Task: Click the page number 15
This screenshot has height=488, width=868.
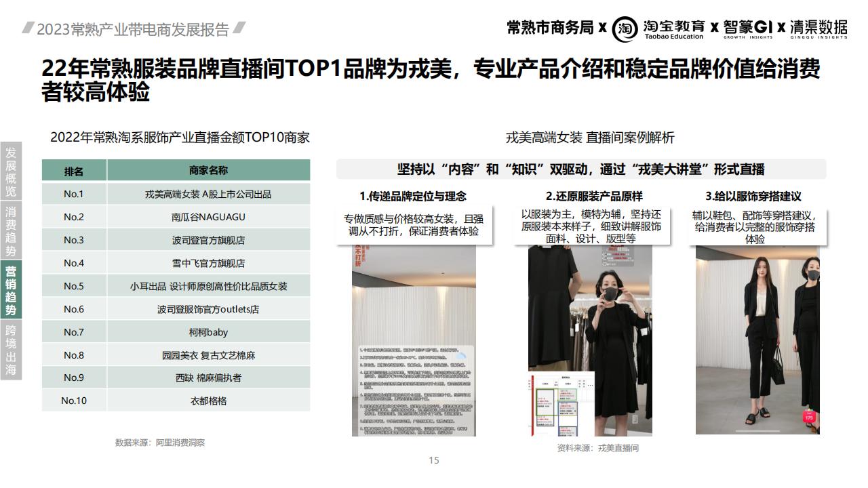Action: pos(434,460)
